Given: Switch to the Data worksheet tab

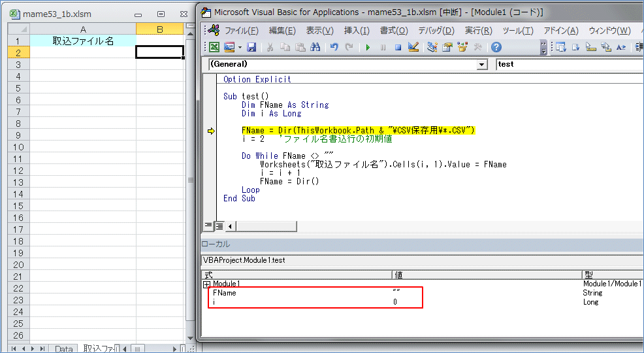Looking at the screenshot, I should [x=63, y=348].
